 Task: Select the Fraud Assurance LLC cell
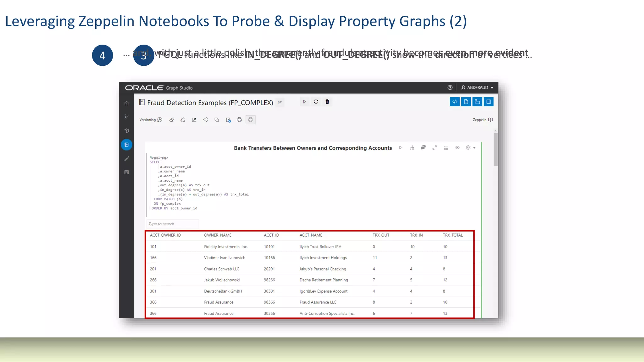pos(318,302)
